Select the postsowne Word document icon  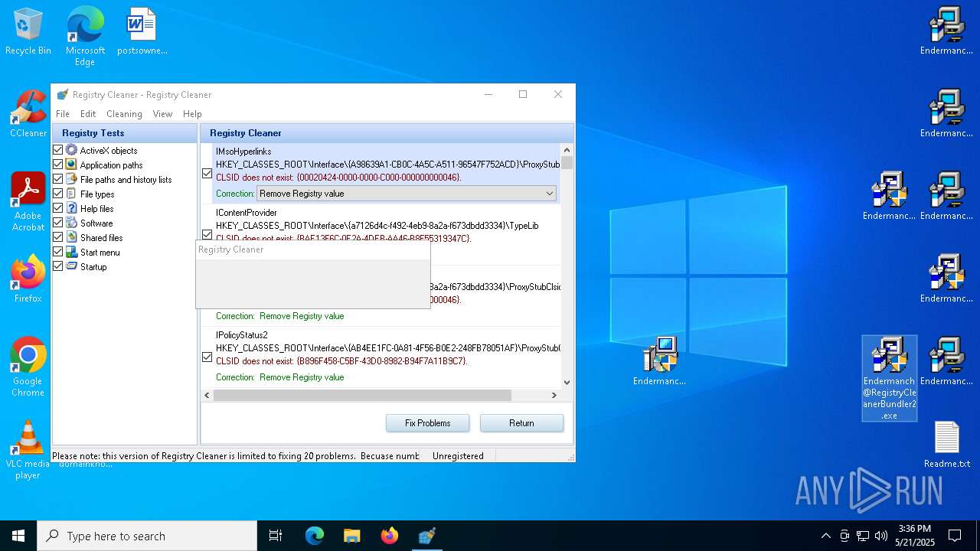tap(142, 31)
